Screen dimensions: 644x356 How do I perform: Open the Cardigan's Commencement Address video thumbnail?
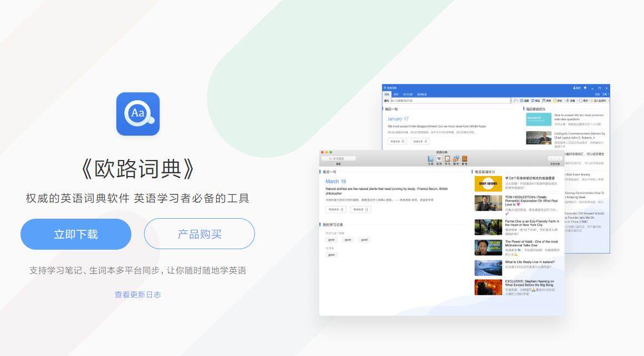pyautogui.click(x=539, y=138)
